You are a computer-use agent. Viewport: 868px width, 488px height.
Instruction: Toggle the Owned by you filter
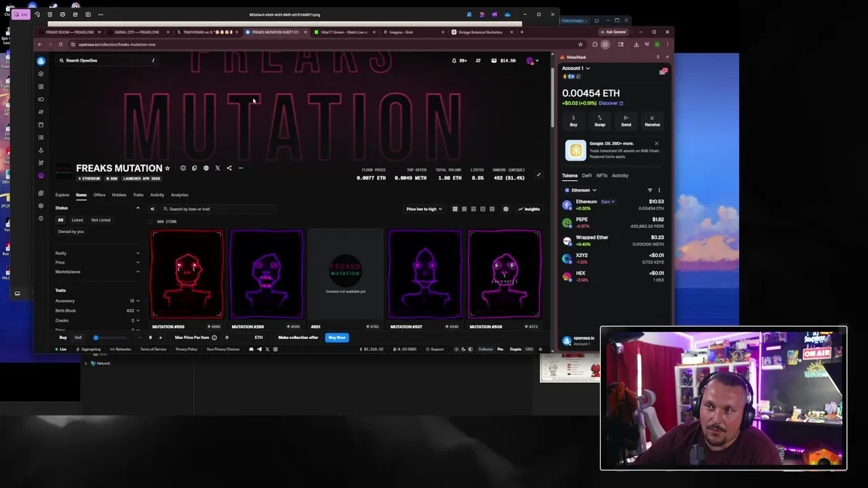[x=71, y=232]
